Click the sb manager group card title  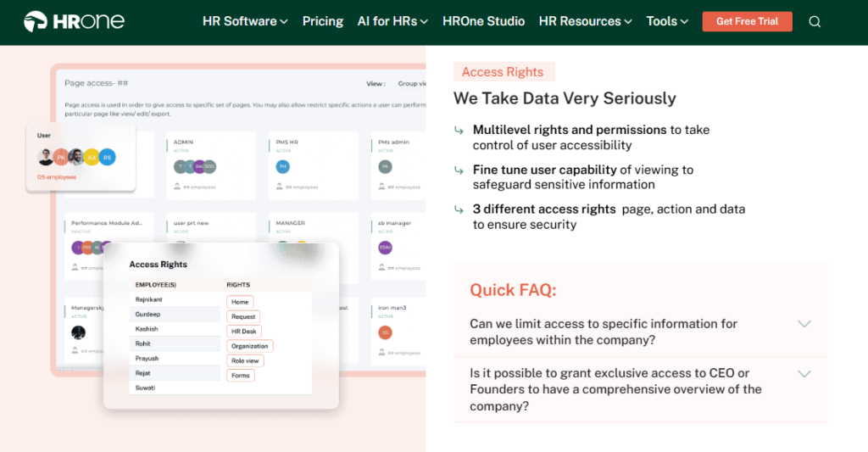coord(394,223)
